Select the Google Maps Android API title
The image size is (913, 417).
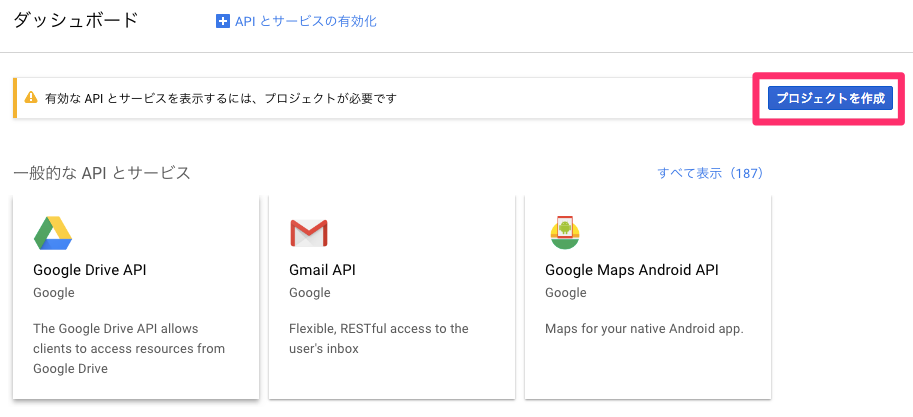pos(631,270)
